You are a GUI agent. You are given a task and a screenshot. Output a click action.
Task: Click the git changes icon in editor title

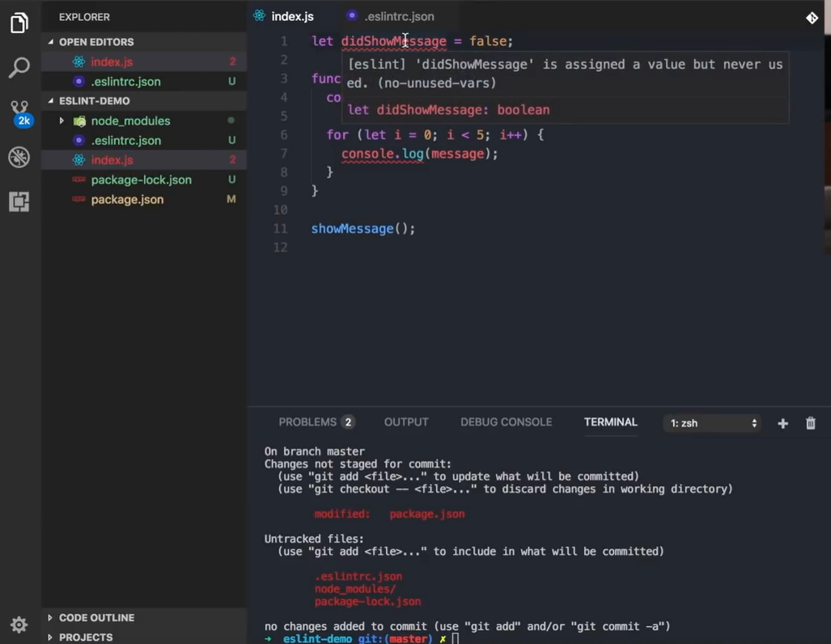coord(812,18)
